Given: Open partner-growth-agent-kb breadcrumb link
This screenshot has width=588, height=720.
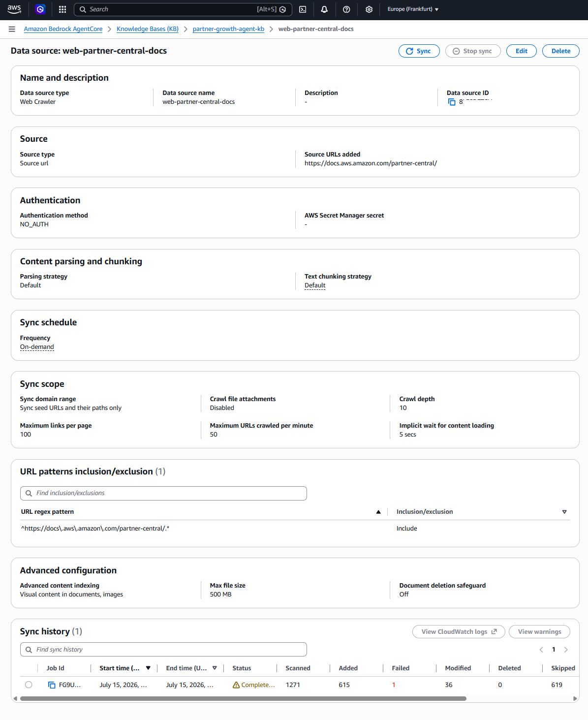Looking at the screenshot, I should click(228, 29).
